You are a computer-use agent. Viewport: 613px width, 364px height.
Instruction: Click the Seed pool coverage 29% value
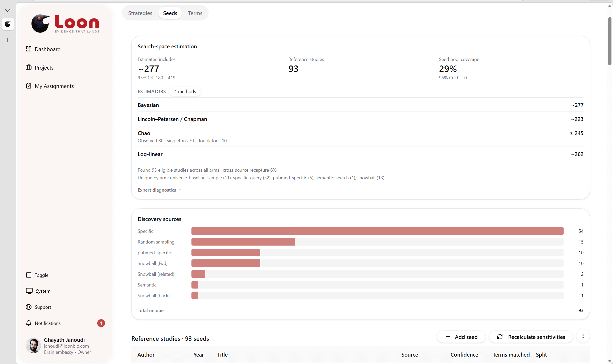[x=448, y=69]
